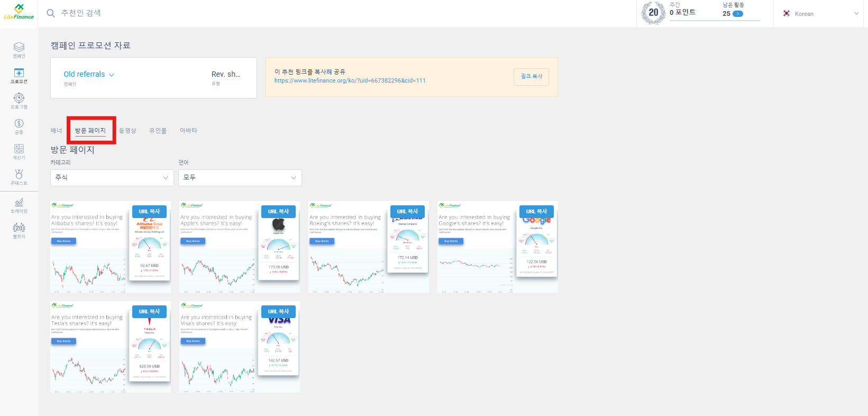Image resolution: width=868 pixels, height=416 pixels.
Task: Click the 이 추천 링크를 복사해 공유 text
Action: point(310,72)
